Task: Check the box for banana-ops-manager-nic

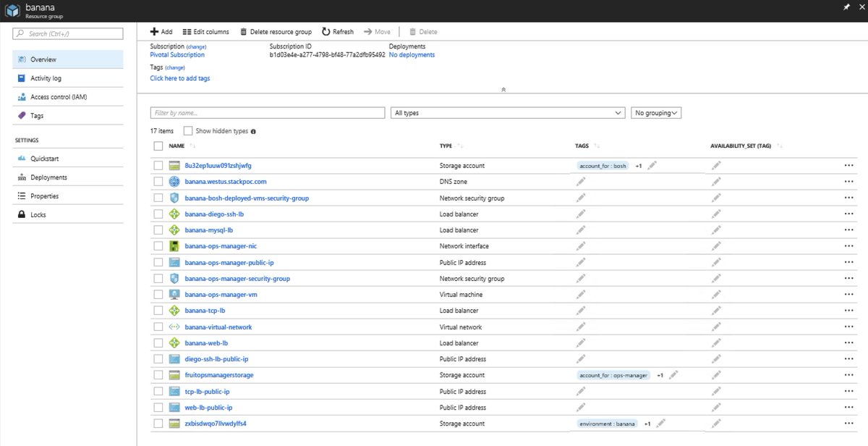Action: (158, 246)
